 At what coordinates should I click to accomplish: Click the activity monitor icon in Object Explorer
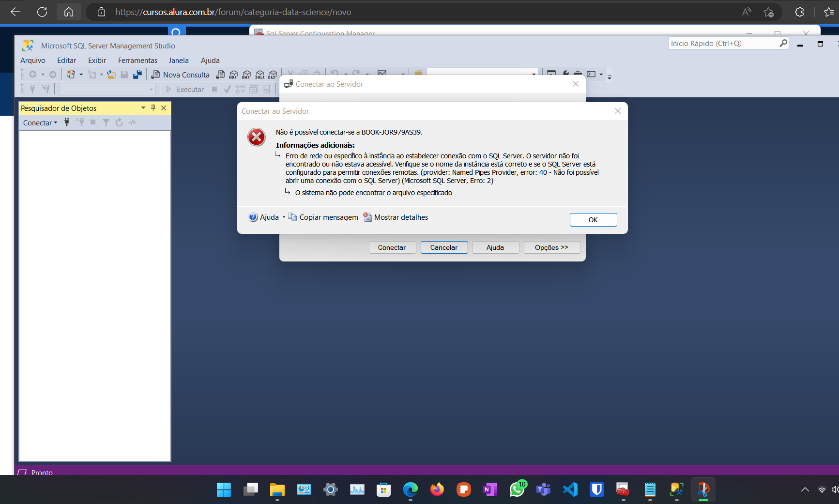132,122
